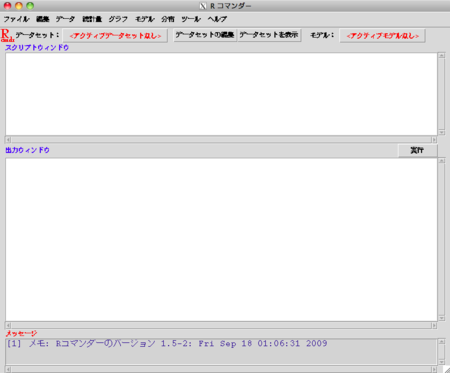Open the データ menu

point(65,19)
